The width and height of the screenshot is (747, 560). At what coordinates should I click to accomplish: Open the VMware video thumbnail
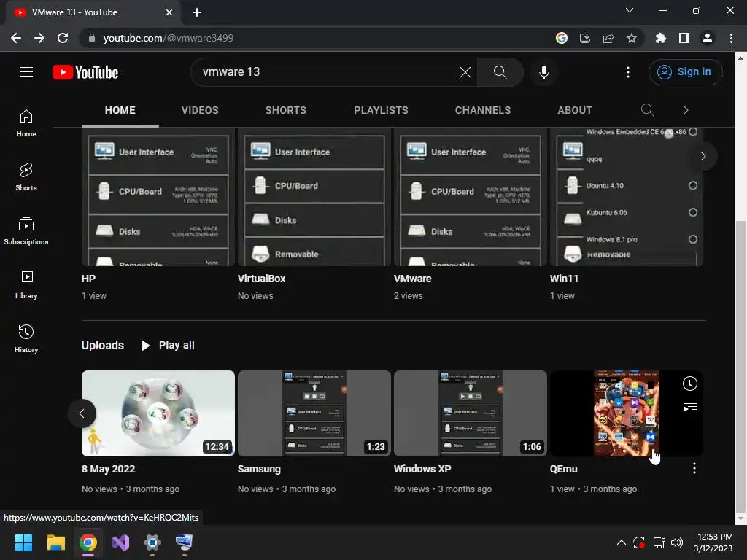[x=471, y=197]
